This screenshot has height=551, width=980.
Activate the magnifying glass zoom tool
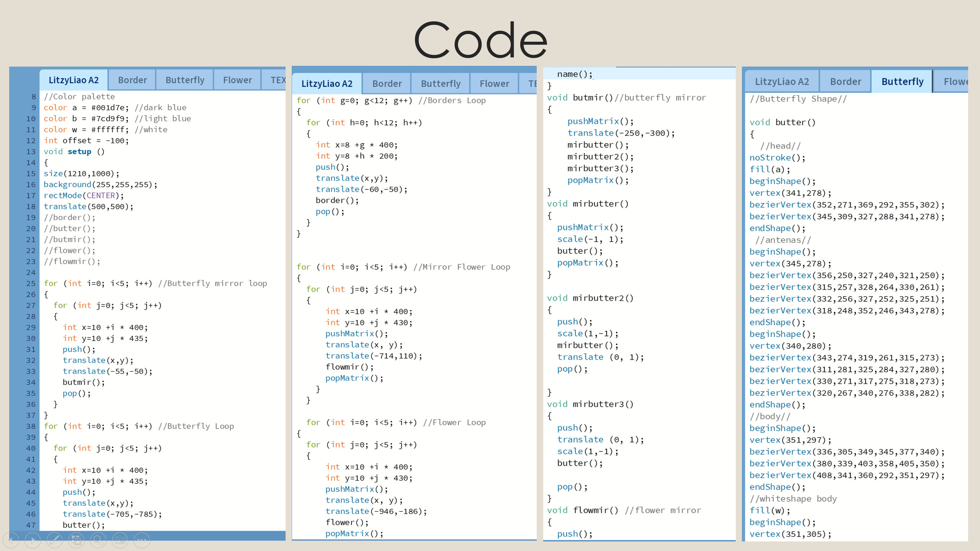click(98, 540)
